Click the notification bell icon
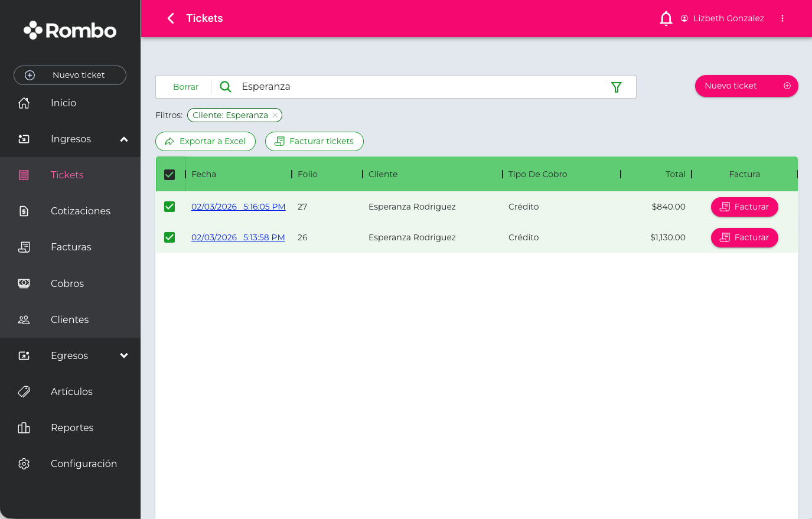Screen dimensions: 812x519 pyautogui.click(x=666, y=18)
